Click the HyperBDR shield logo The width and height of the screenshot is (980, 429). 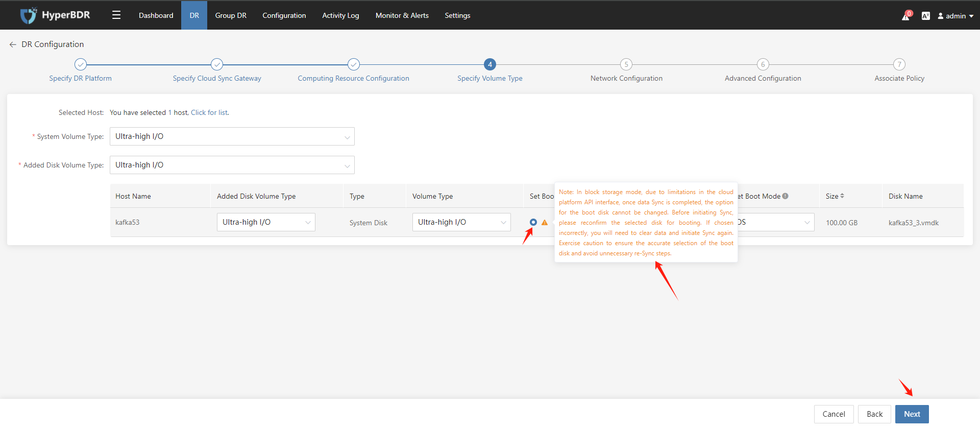click(29, 15)
